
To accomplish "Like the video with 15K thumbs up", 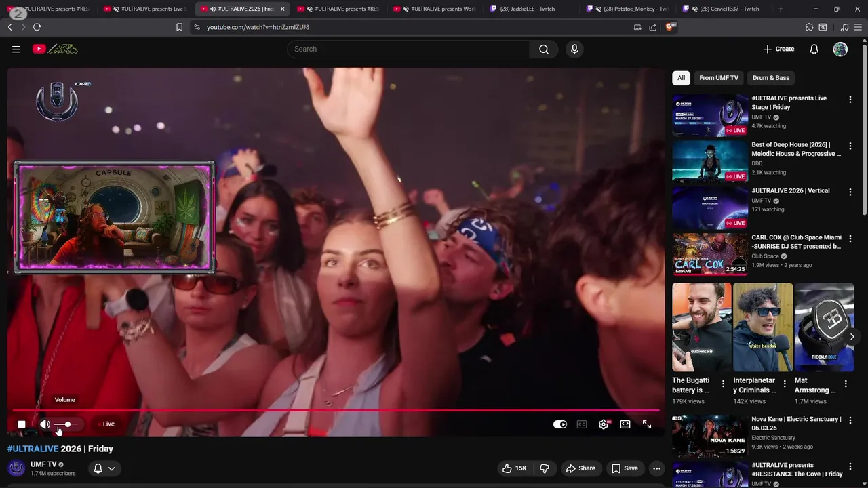I will 515,468.
